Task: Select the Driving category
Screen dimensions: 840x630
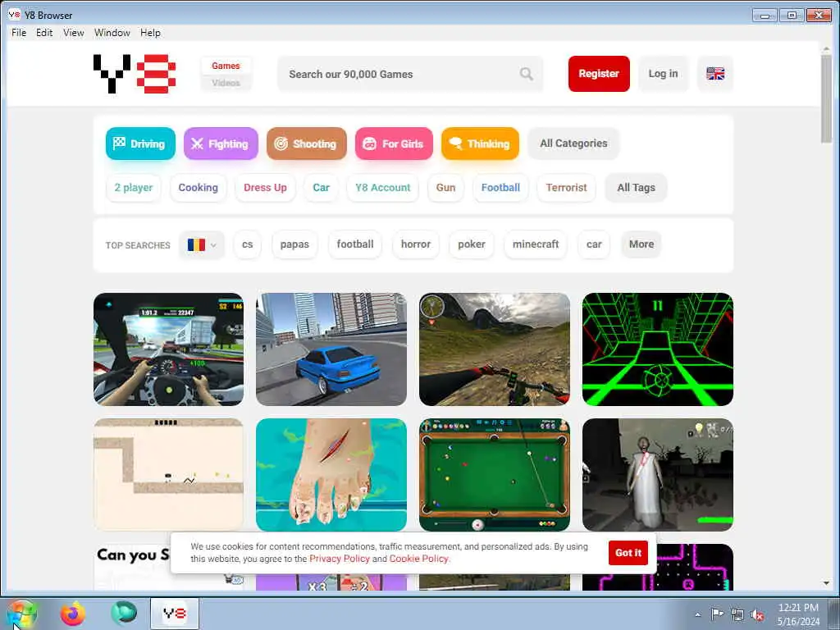Action: [140, 144]
